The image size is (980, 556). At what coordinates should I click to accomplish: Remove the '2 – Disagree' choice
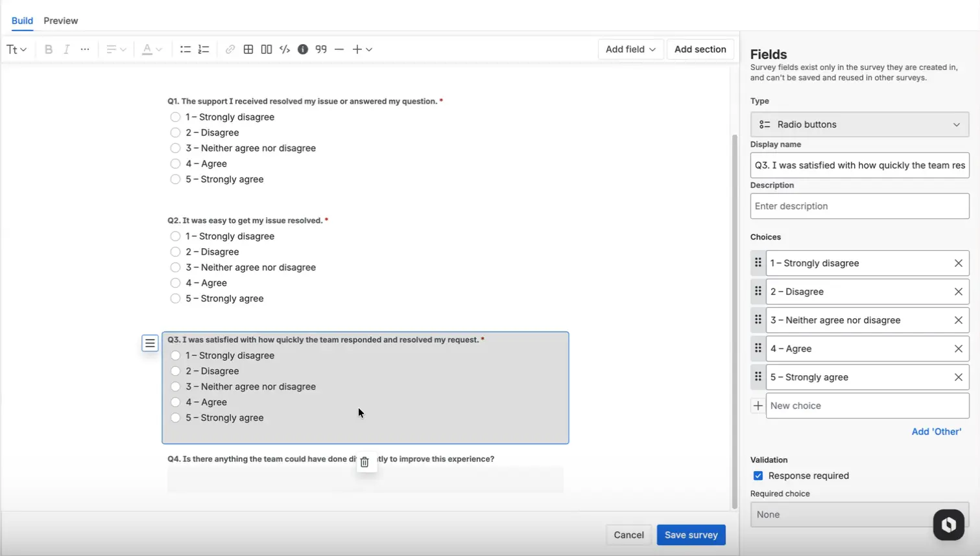pos(959,291)
